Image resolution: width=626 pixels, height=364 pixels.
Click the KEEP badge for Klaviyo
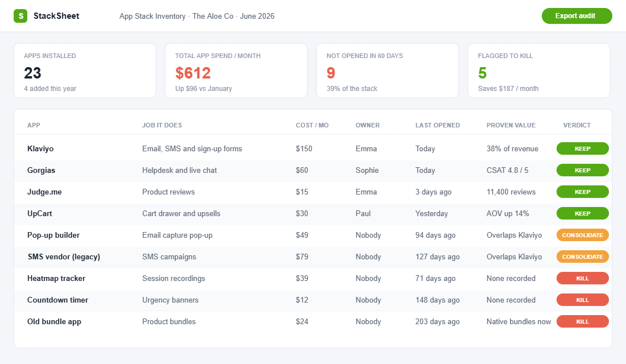pos(583,148)
